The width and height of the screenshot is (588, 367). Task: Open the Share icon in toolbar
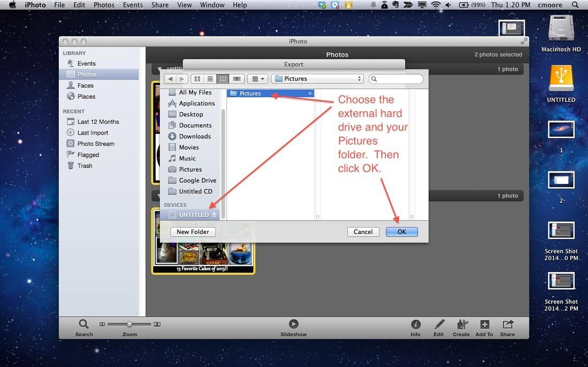(507, 325)
